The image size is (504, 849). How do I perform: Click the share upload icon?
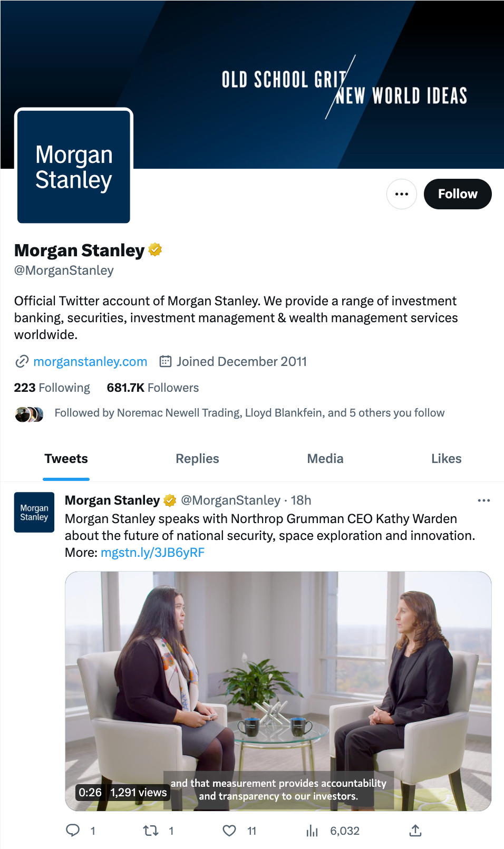coord(415,831)
